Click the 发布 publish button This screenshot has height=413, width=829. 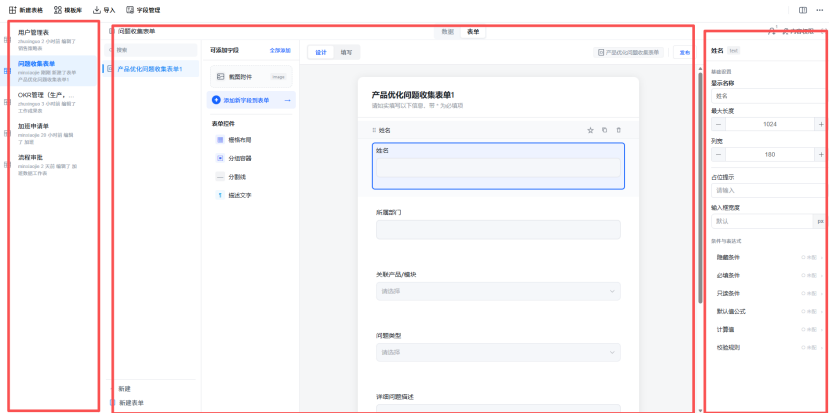[x=685, y=52]
